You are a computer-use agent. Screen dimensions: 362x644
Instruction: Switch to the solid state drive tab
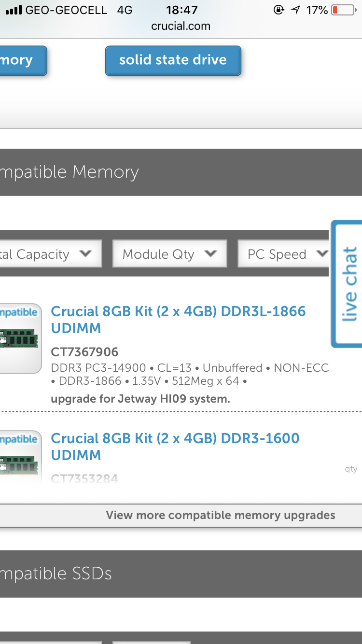coord(173,60)
